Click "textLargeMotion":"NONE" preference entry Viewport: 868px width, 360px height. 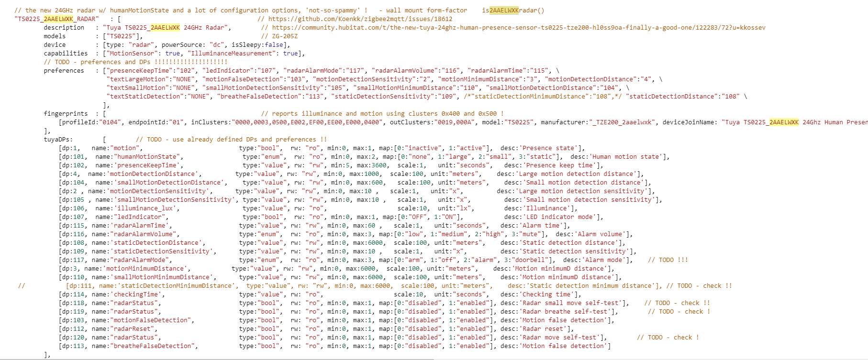tap(151, 79)
